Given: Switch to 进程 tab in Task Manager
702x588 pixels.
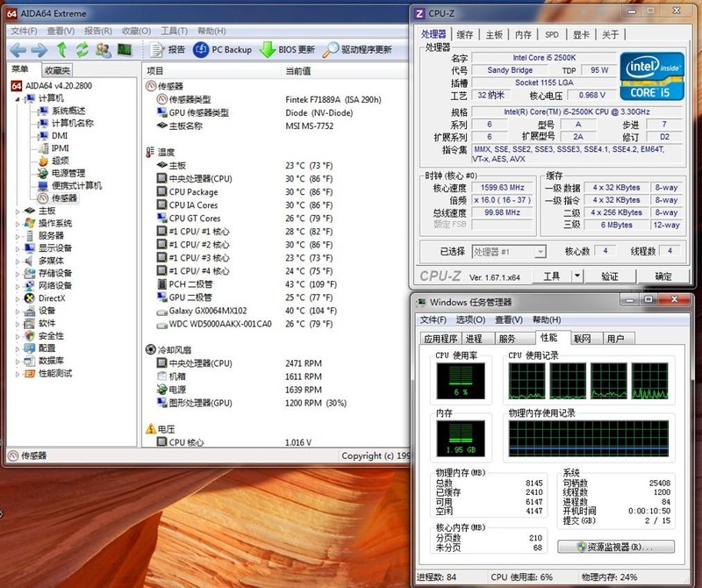Looking at the screenshot, I should (474, 338).
